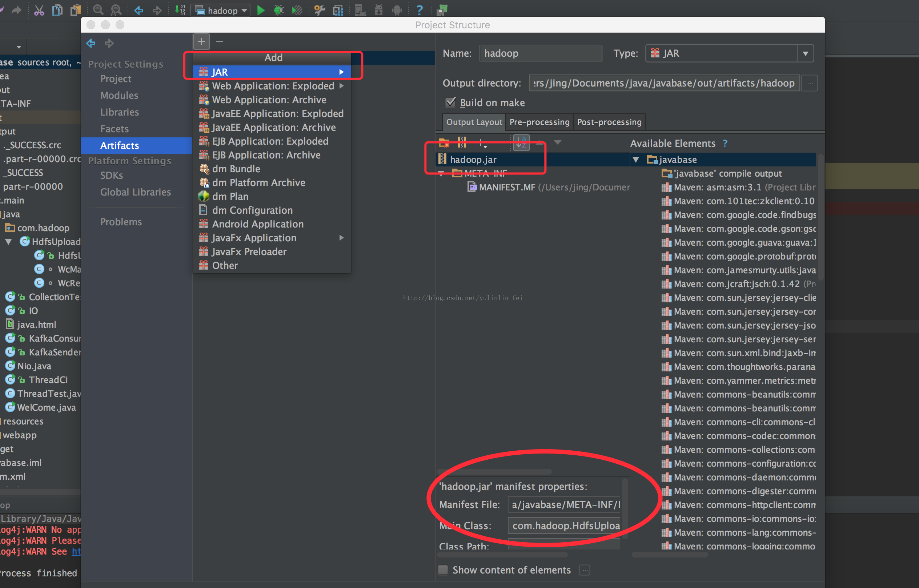Image resolution: width=919 pixels, height=588 pixels.
Task: Click the artifact Name field containing hadoop
Action: click(x=541, y=53)
